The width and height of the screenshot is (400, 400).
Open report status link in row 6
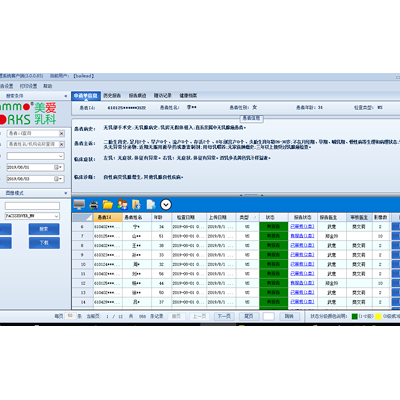(302, 226)
